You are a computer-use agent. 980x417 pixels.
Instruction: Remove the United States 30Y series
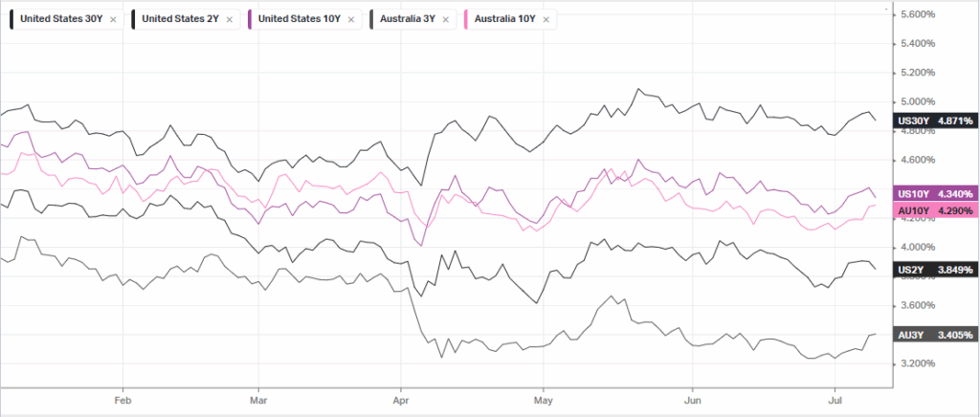point(113,19)
